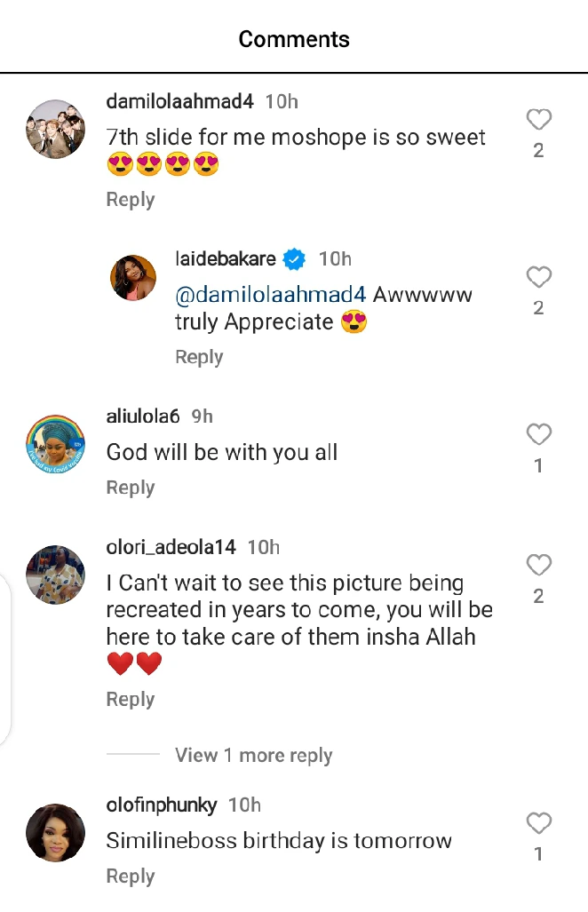
Task: Like olofinphunky's birthday comment
Action: pyautogui.click(x=538, y=823)
